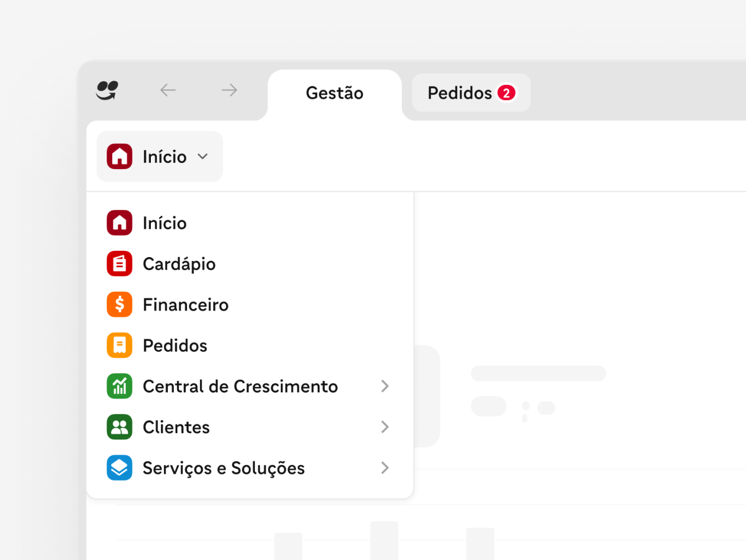Expand the Clientes submenu
The height and width of the screenshot is (560, 746).
tap(385, 427)
